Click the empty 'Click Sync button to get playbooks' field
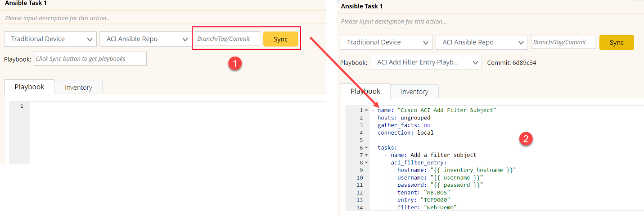The width and height of the screenshot is (644, 216). (x=90, y=59)
